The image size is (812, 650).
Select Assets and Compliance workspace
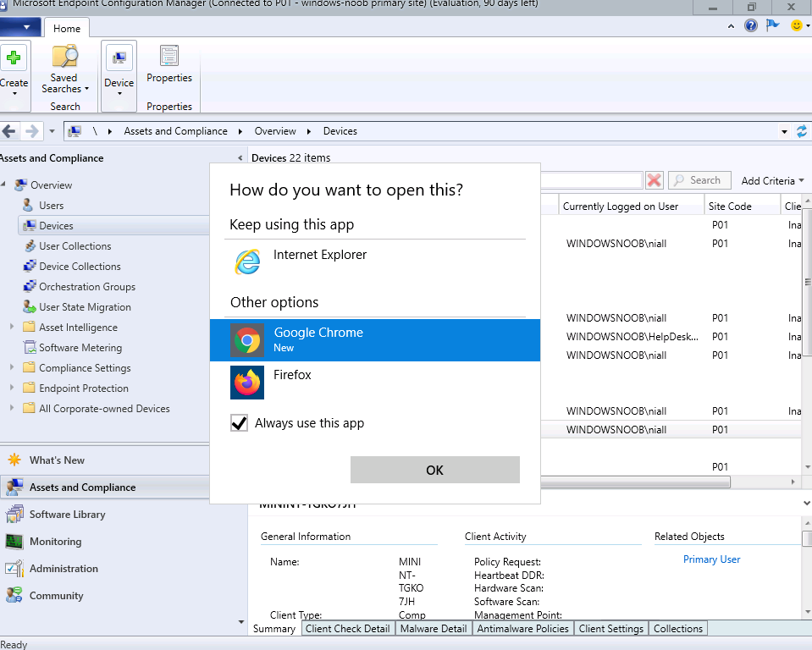point(103,487)
